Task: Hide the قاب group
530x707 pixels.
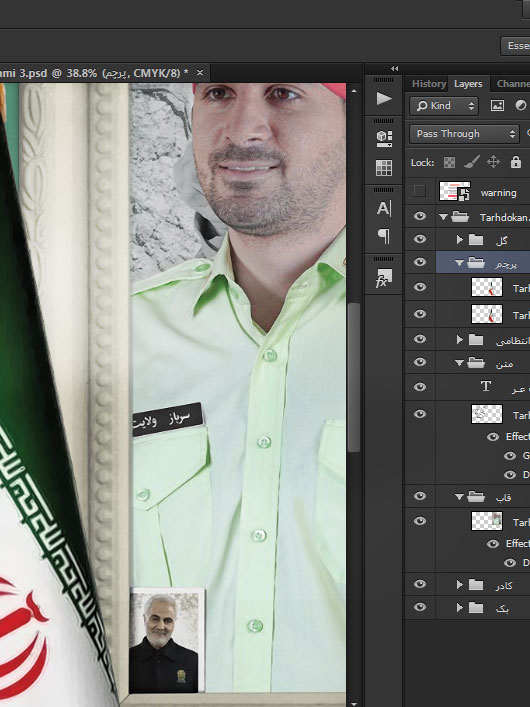Action: click(x=419, y=496)
